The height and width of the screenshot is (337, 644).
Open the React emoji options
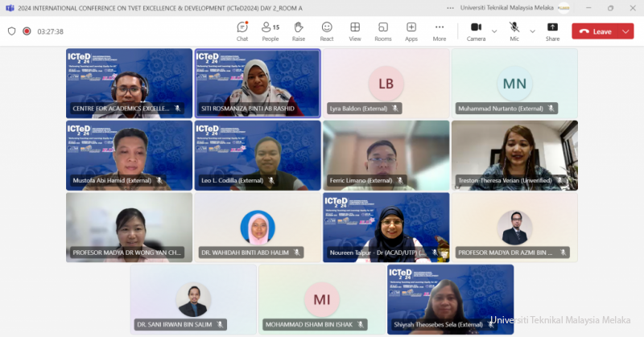tap(327, 31)
